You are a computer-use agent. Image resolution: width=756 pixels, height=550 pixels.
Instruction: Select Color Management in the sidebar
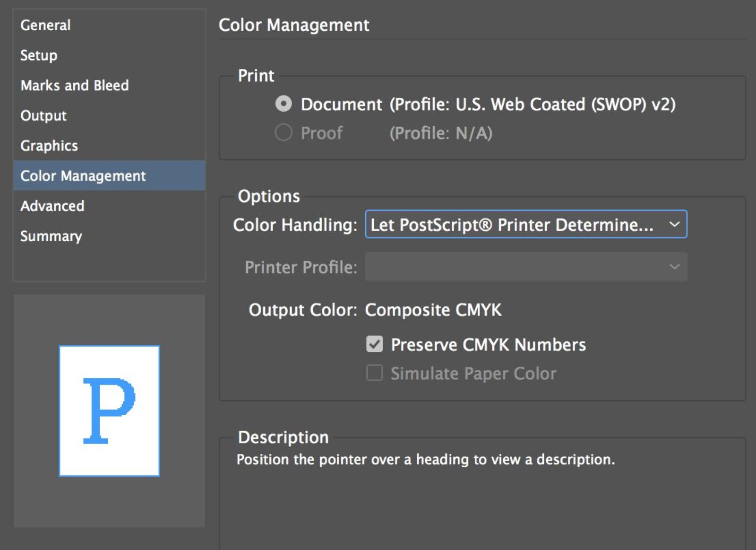tap(109, 176)
